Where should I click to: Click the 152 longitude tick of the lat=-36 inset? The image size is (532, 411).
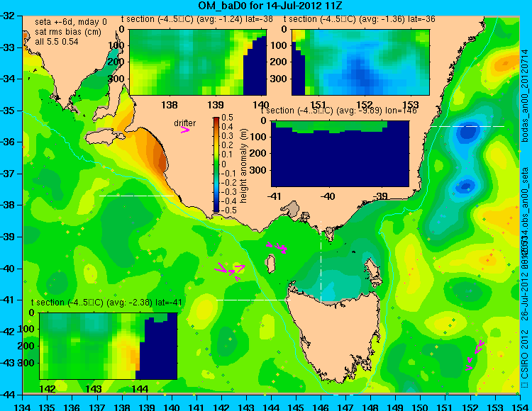pos(365,104)
